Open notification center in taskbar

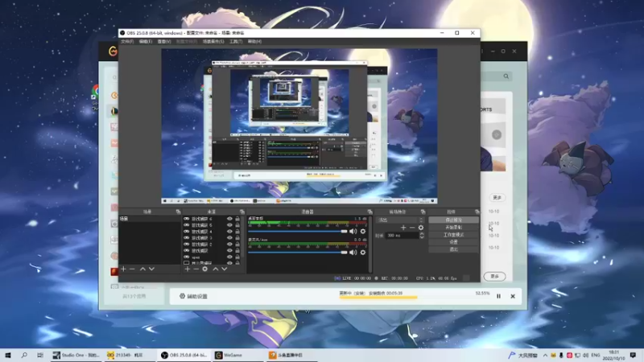(x=634, y=355)
